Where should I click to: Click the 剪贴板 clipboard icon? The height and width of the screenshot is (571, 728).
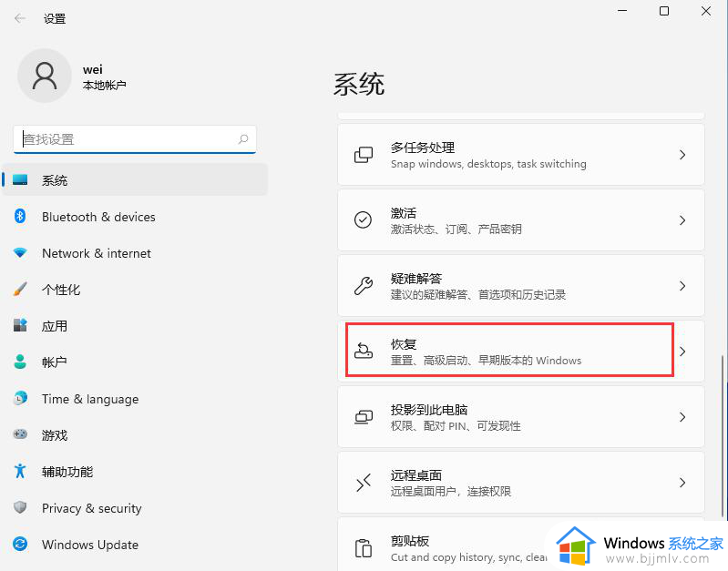tap(363, 548)
